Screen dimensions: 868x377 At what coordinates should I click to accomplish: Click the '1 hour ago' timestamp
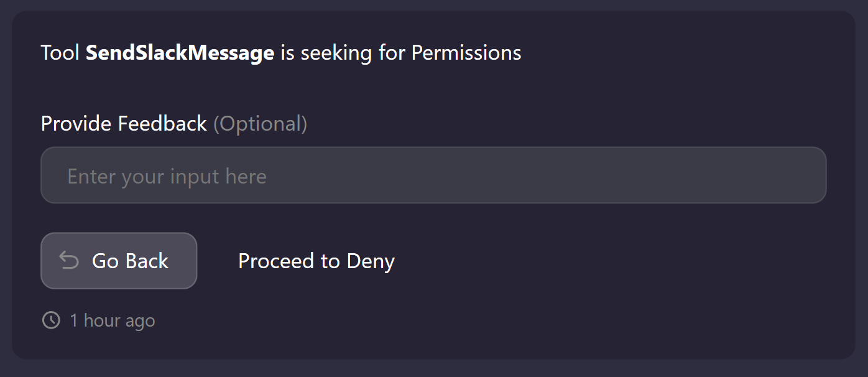pos(112,321)
